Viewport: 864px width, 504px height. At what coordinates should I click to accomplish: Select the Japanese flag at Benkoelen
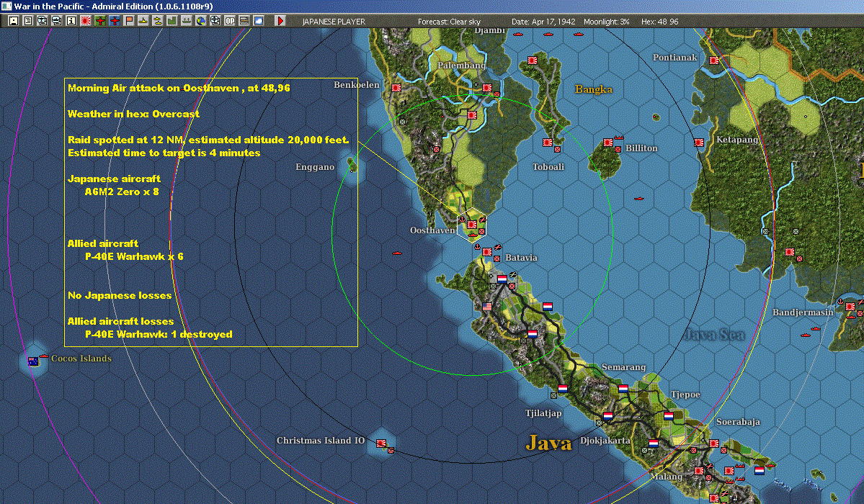click(x=396, y=88)
